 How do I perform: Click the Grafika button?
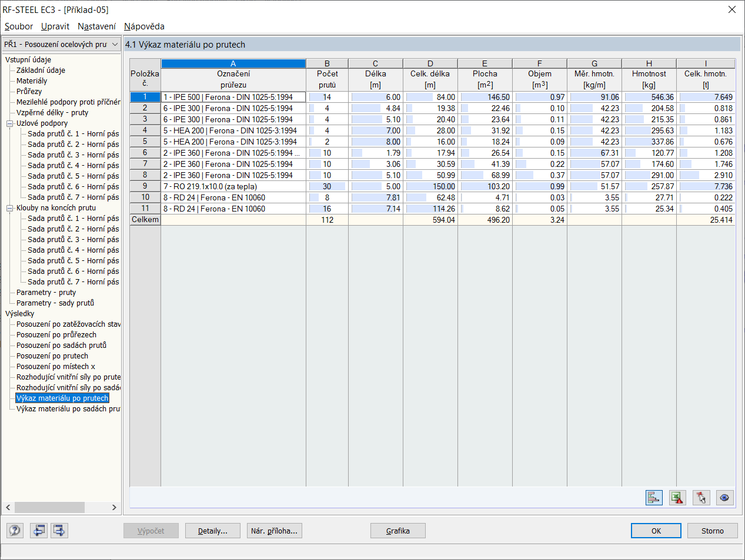(x=398, y=531)
